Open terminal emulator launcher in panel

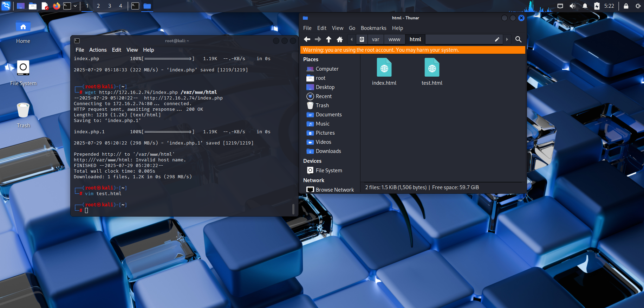(x=67, y=6)
